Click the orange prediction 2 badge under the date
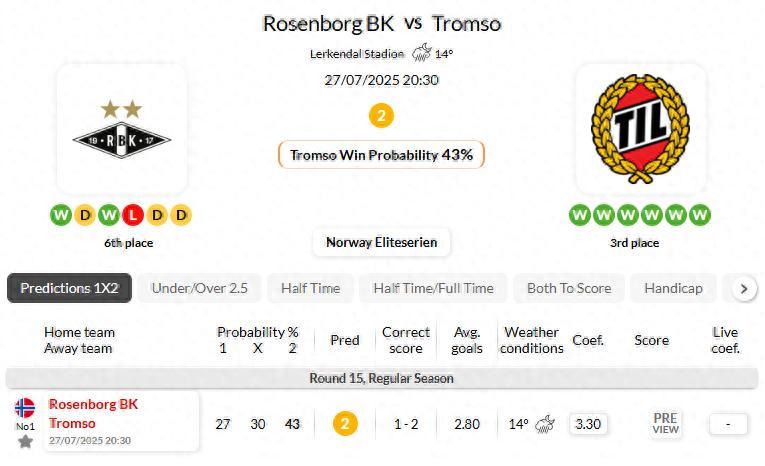This screenshot has height=466, width=765. pyautogui.click(x=381, y=116)
